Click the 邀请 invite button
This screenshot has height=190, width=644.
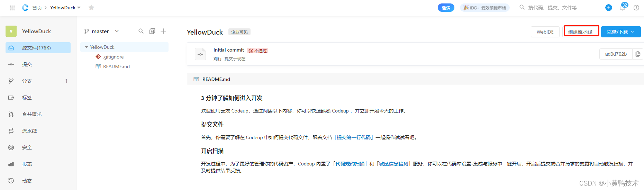(x=446, y=8)
